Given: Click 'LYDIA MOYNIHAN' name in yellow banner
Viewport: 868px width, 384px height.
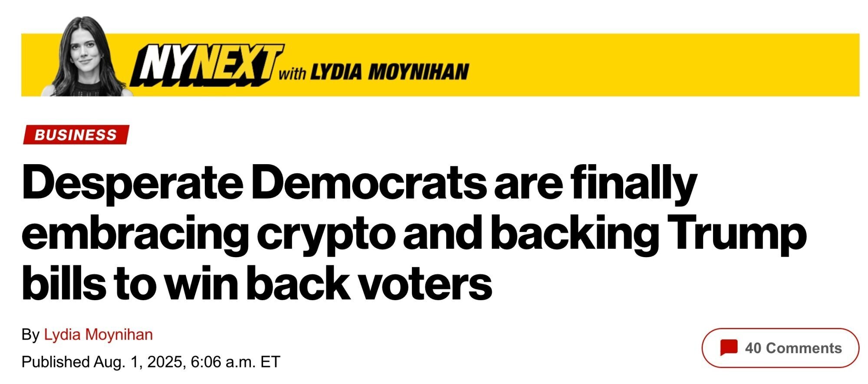Looking at the screenshot, I should (390, 72).
